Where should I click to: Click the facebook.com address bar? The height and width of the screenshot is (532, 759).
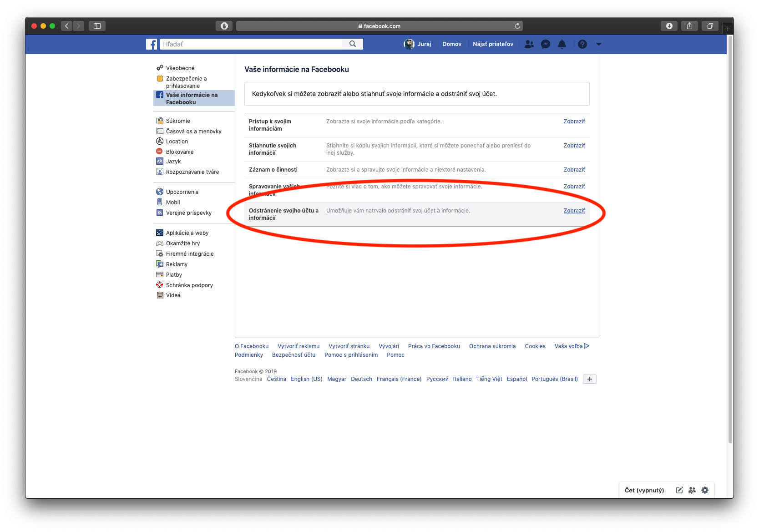(379, 26)
